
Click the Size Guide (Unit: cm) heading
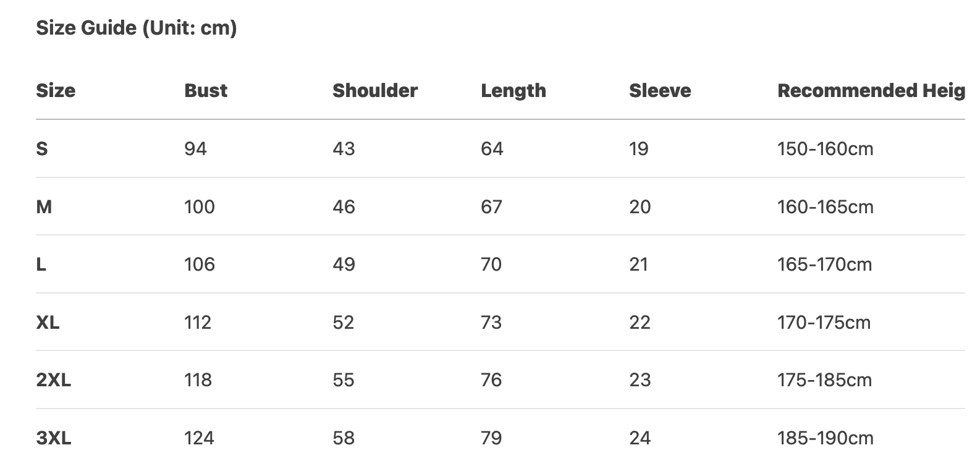137,28
